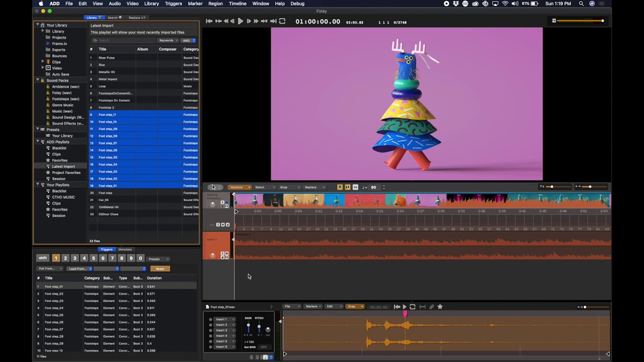This screenshot has height=362, width=644.
Task: Click trigger slot button 5
Action: pyautogui.click(x=93, y=258)
